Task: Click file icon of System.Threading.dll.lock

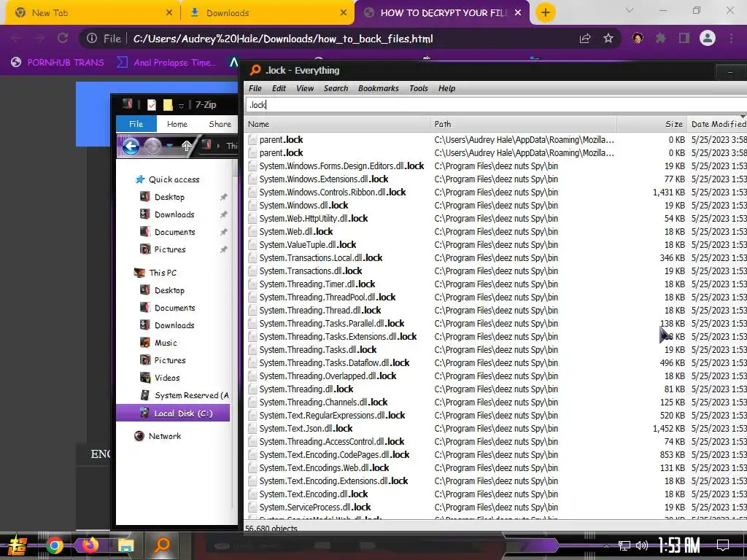Action: coord(252,389)
